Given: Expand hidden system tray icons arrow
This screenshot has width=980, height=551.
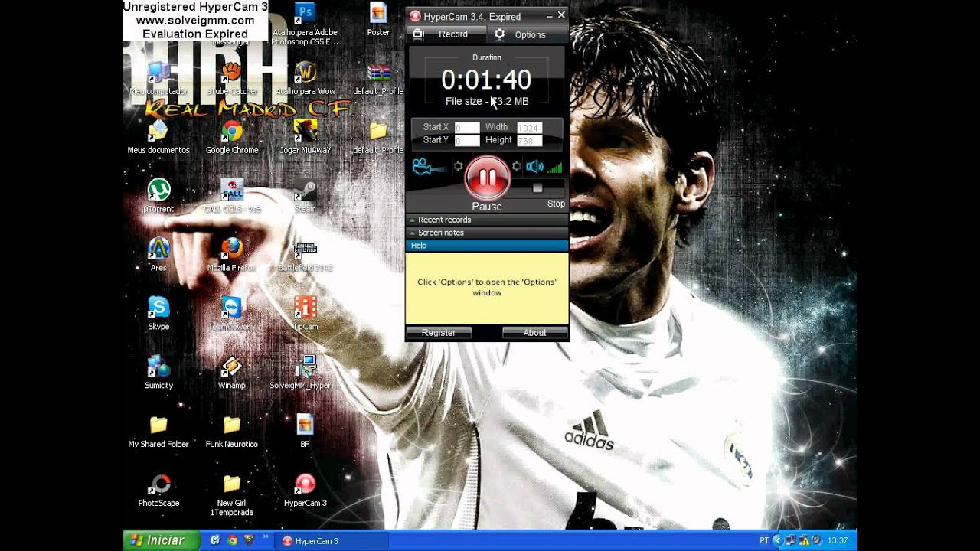Looking at the screenshot, I should (x=777, y=540).
